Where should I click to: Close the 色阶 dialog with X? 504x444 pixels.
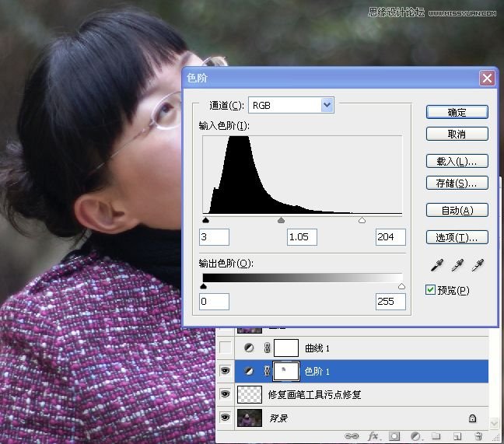pos(487,78)
